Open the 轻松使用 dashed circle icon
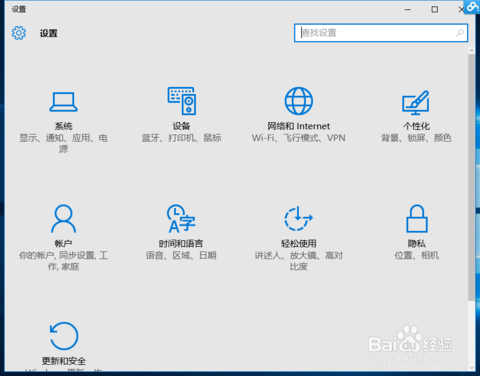The height and width of the screenshot is (376, 480). tap(298, 218)
